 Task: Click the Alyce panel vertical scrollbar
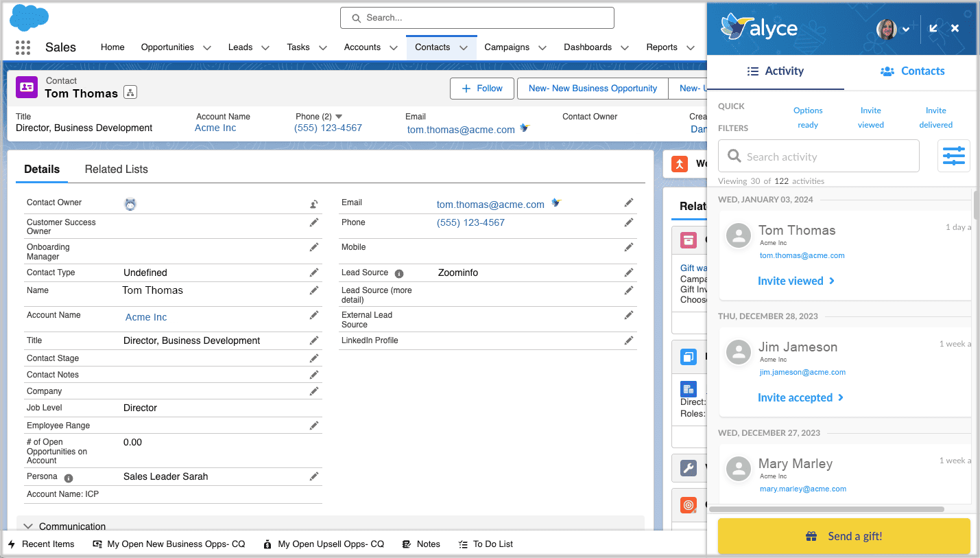pos(977,204)
